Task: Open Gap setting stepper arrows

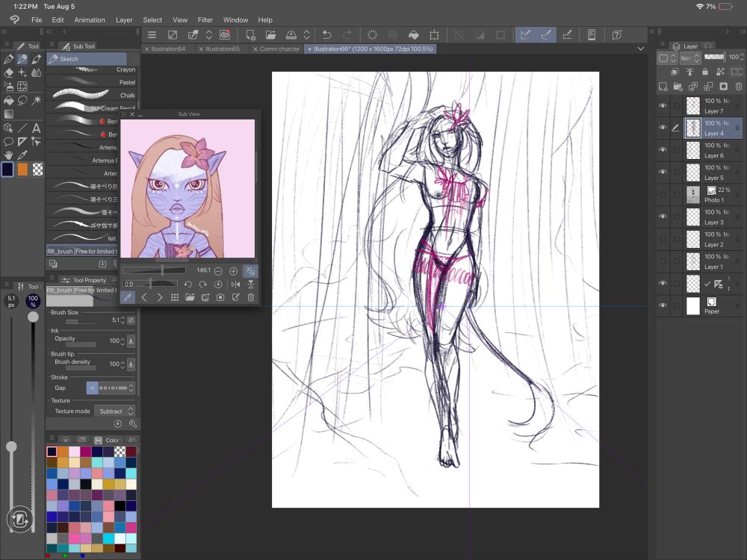Action: point(131,388)
